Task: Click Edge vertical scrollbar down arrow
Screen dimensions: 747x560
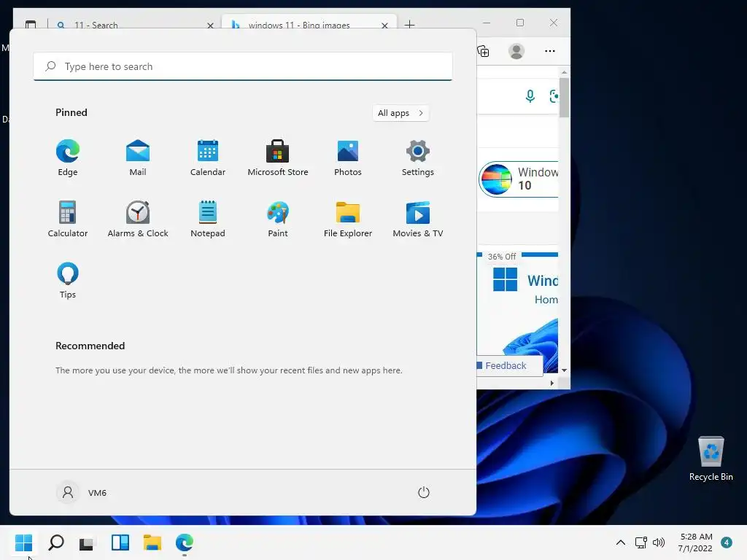Action: pyautogui.click(x=564, y=370)
